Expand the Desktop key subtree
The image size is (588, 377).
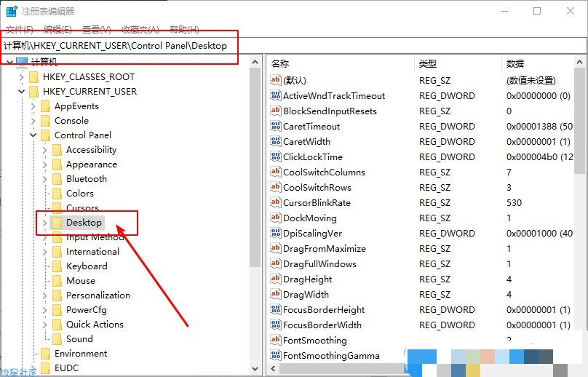[x=45, y=223]
